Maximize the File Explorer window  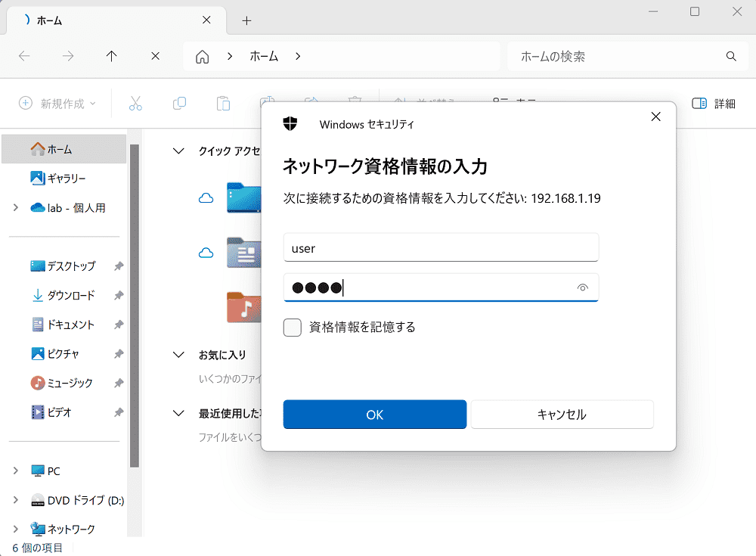(x=695, y=11)
